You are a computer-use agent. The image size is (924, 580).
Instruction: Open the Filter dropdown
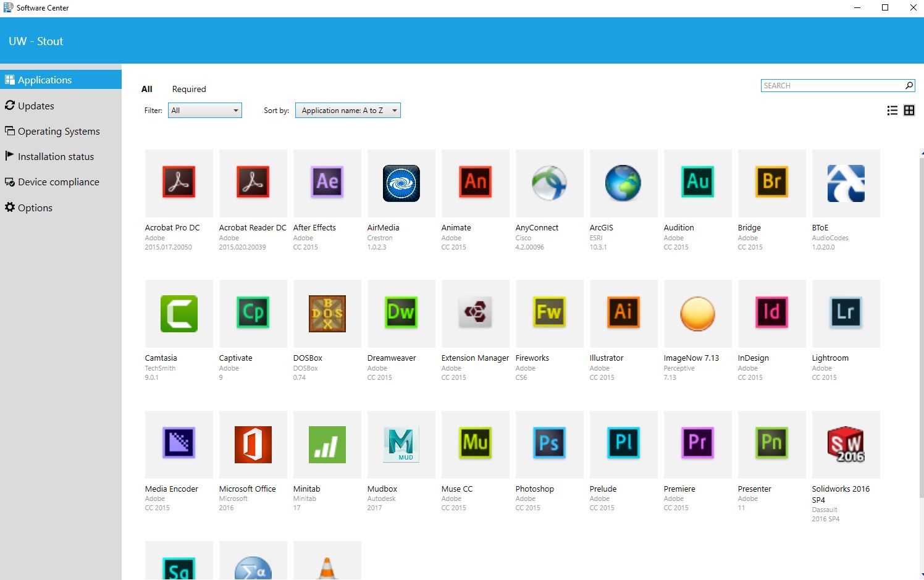pyautogui.click(x=205, y=111)
